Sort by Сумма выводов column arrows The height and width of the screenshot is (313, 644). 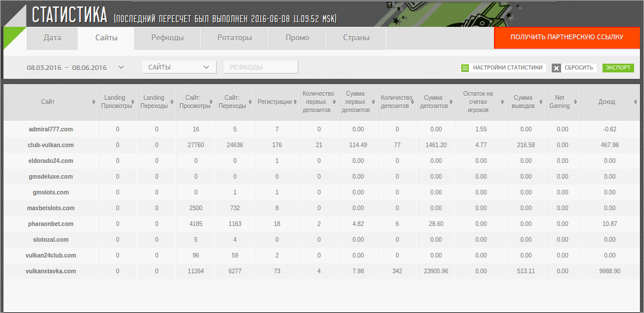541,102
